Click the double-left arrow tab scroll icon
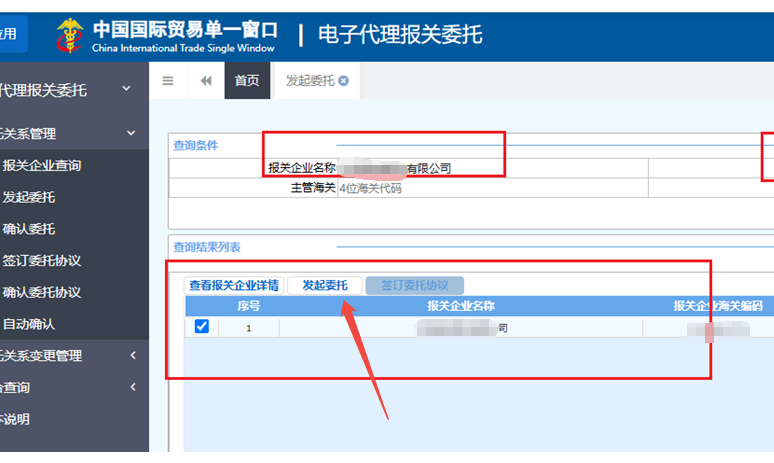 point(206,81)
